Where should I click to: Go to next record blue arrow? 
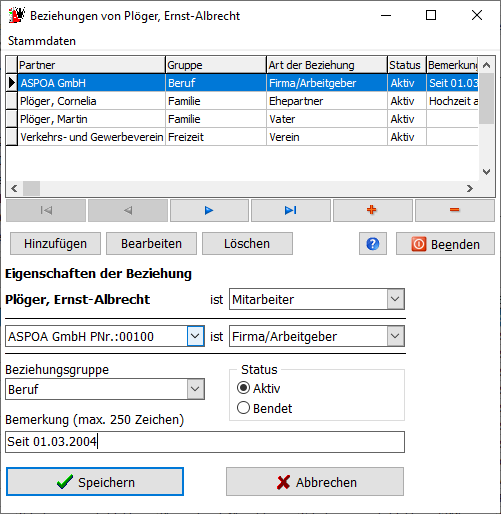(x=209, y=210)
